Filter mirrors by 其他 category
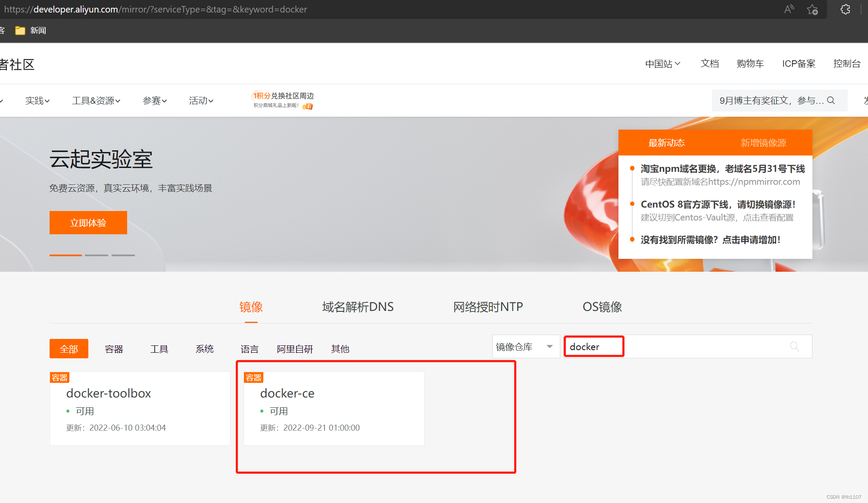The image size is (868, 503). [340, 349]
